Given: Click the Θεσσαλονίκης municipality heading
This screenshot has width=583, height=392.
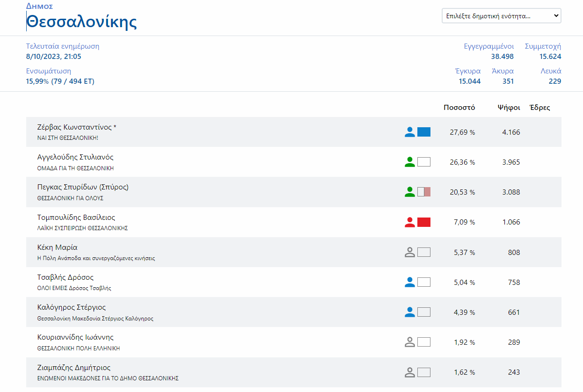Looking at the screenshot, I should pyautogui.click(x=81, y=22).
